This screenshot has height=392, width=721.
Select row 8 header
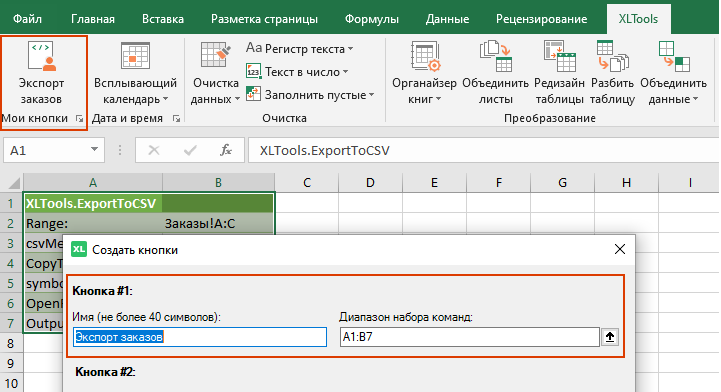[11, 343]
